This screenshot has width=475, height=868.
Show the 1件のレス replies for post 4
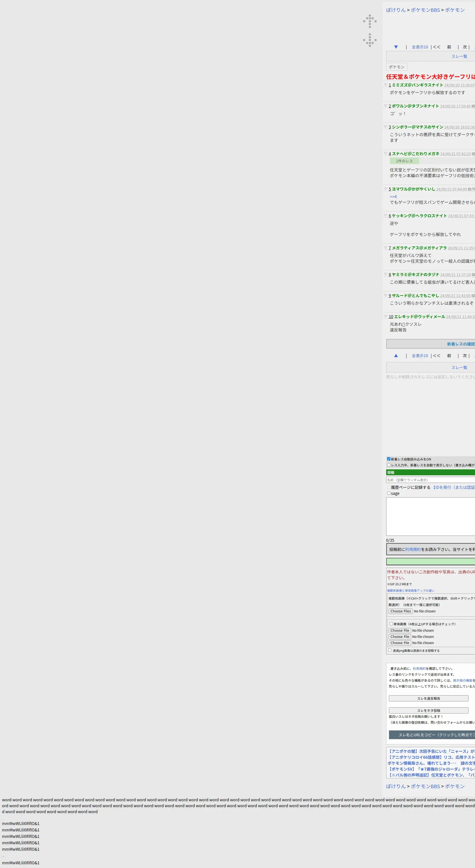tap(404, 161)
